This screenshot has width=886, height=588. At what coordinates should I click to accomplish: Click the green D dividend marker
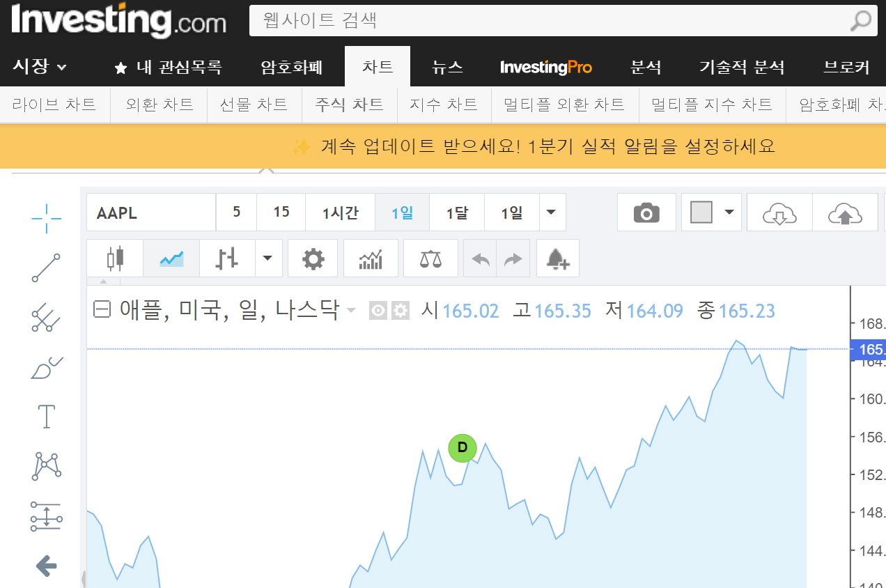462,447
